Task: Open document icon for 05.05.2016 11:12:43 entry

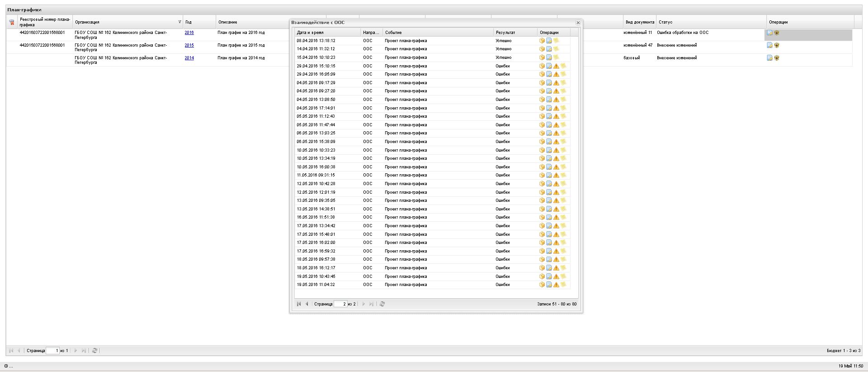Action: click(x=549, y=116)
